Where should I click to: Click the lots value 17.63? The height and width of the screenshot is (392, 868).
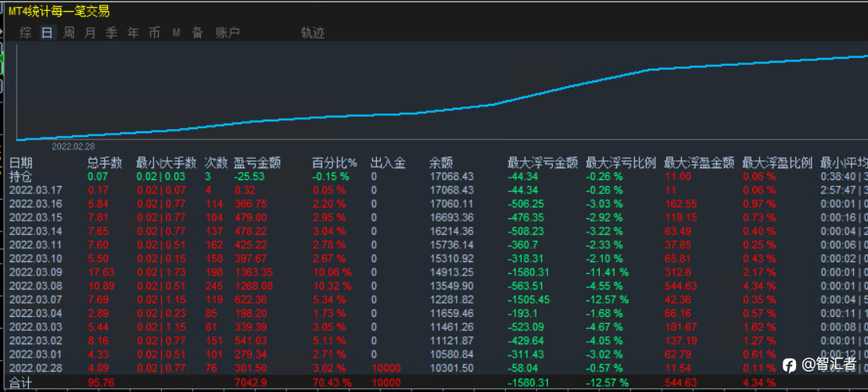pos(100,272)
